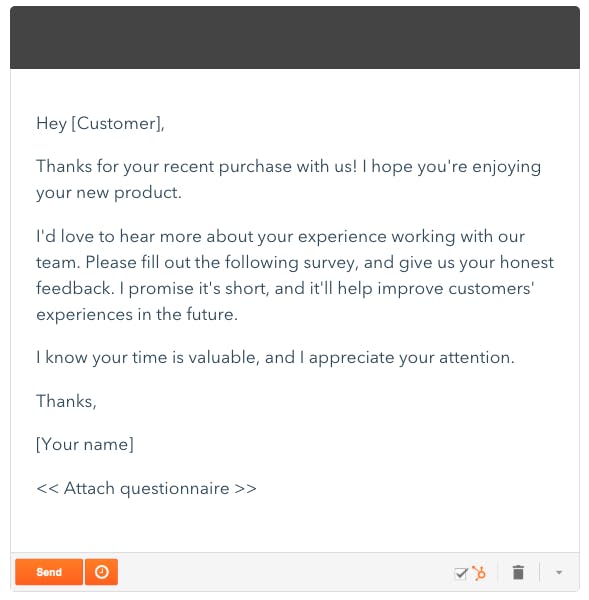Toggle the HubSpot tracking checkbox
Screen dimensions: 589x600
(x=461, y=573)
